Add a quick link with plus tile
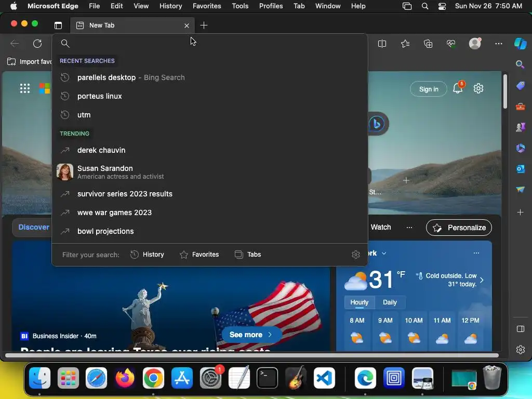This screenshot has height=399, width=532. (406, 180)
